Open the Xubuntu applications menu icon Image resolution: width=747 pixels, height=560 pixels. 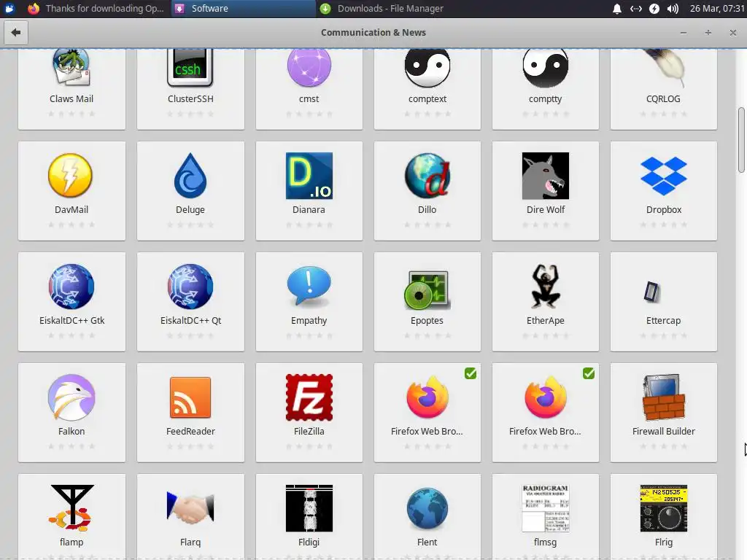coord(9,9)
